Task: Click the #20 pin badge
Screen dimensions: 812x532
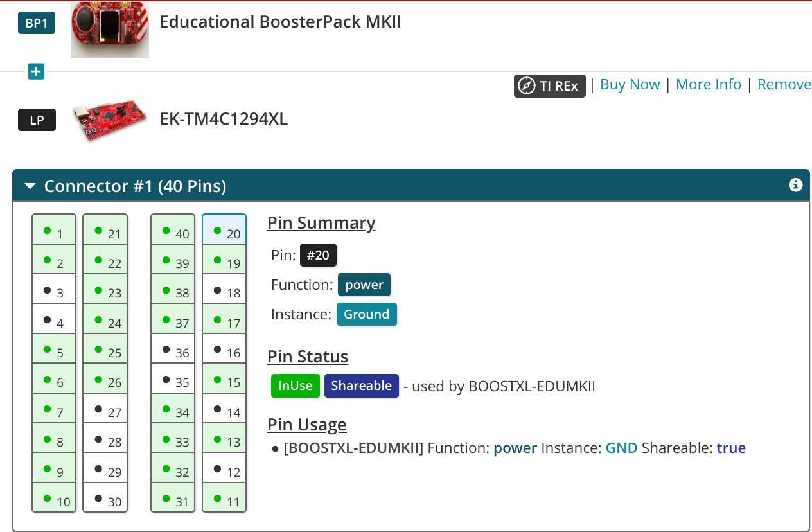Action: pos(318,255)
